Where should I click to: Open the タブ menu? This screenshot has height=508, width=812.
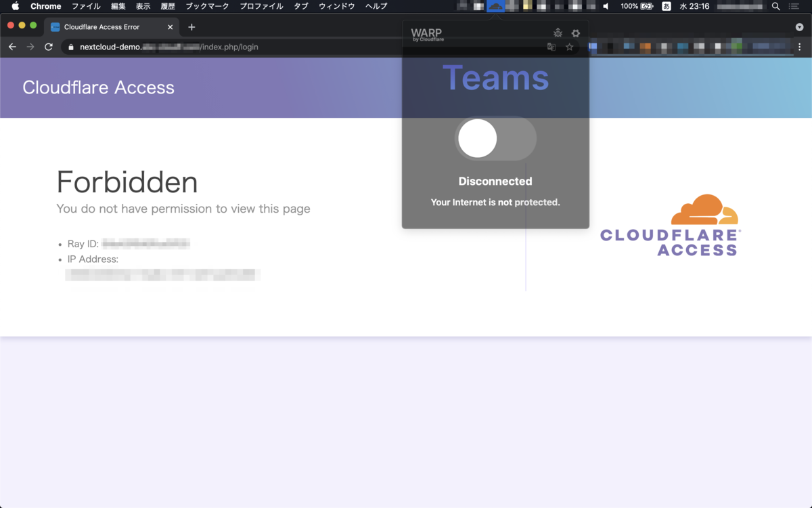pos(301,6)
